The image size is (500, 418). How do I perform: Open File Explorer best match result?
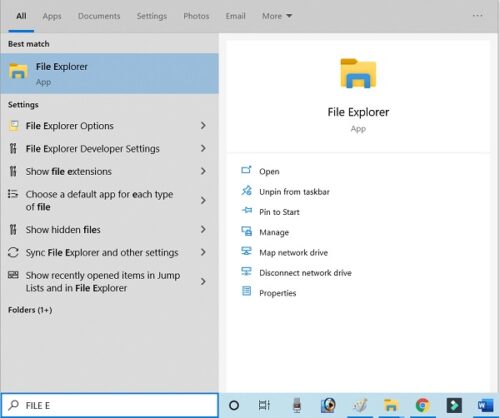click(110, 73)
